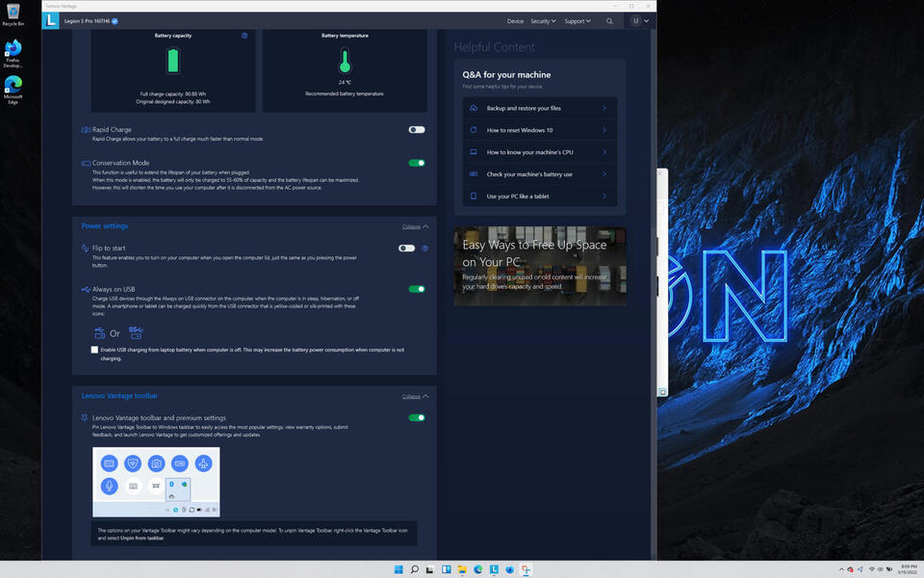Open Task View on the taskbar
The width and height of the screenshot is (924, 578).
430,569
